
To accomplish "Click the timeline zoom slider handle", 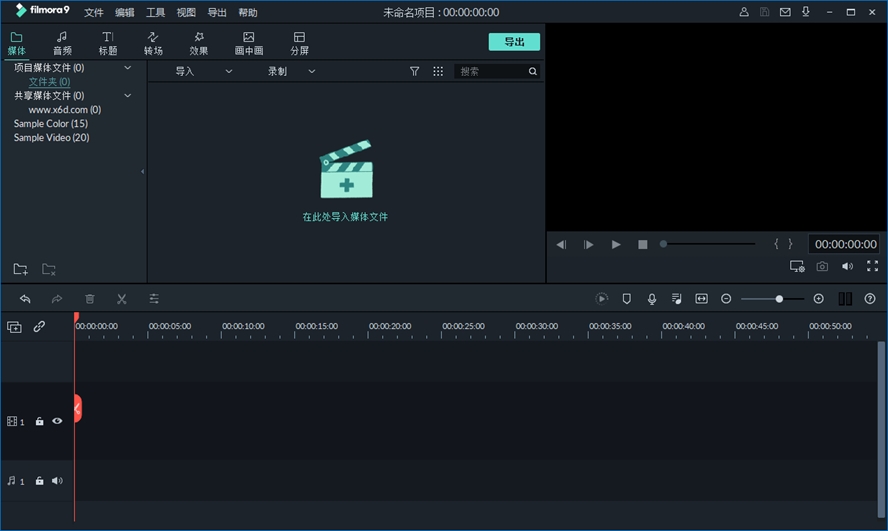I will (779, 299).
